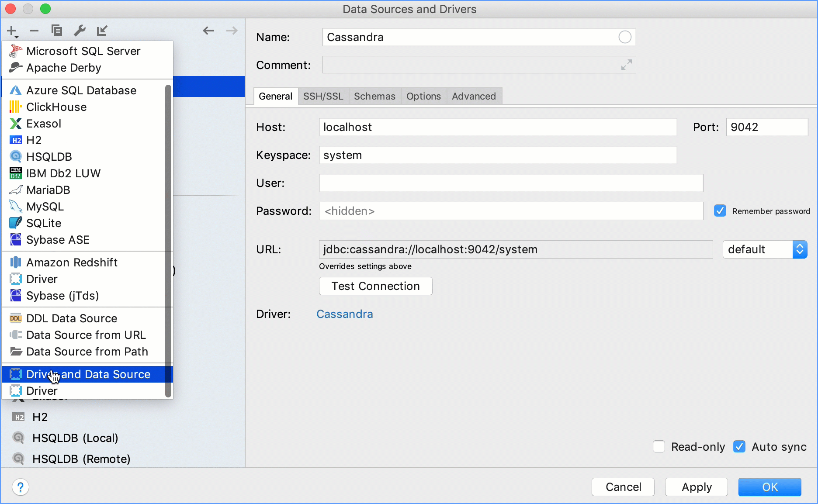Select MariaDB in the popup list

point(84,190)
